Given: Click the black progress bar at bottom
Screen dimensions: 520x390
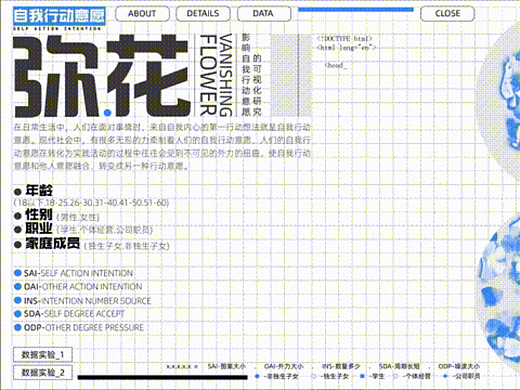Looking at the screenshot, I should click(x=163, y=377).
